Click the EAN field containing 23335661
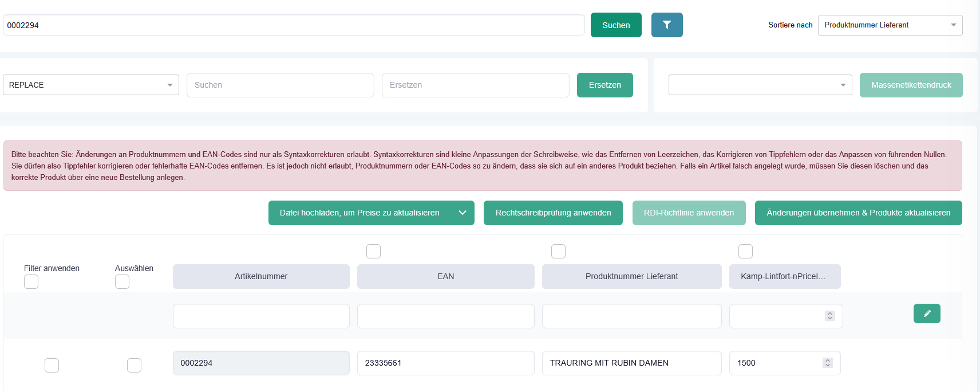This screenshot has width=980, height=392. click(445, 363)
